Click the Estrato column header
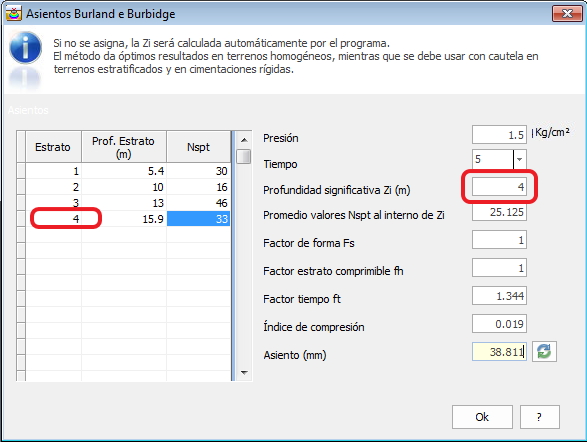Image resolution: width=587 pixels, height=442 pixels. (53, 147)
